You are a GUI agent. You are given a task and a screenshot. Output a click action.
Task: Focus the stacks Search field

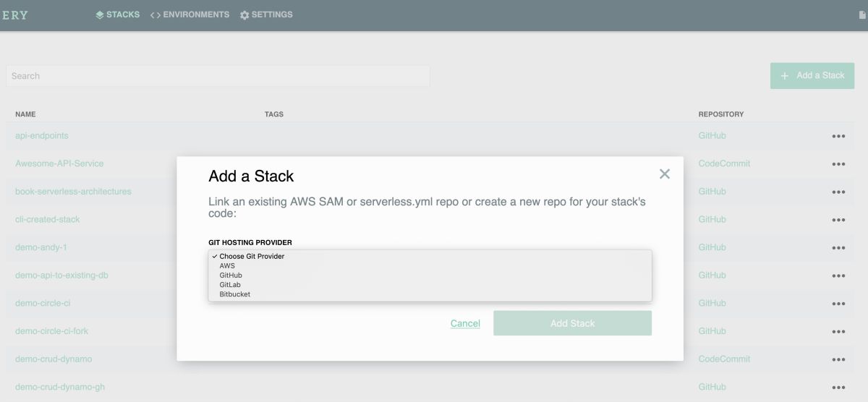click(x=218, y=76)
